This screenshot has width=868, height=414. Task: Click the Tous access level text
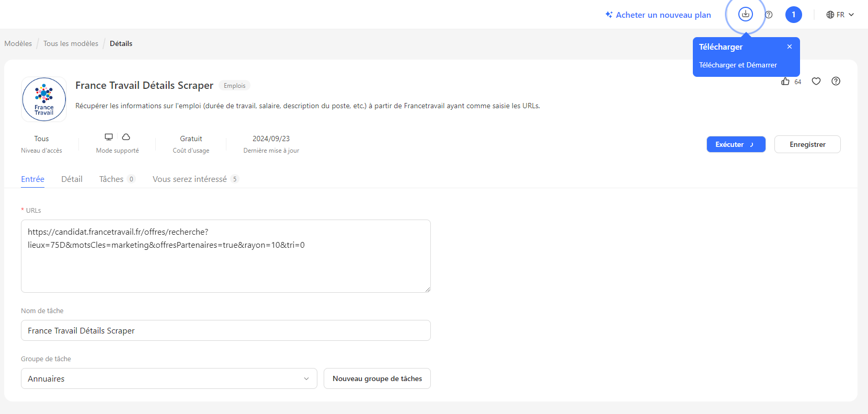coord(41,139)
